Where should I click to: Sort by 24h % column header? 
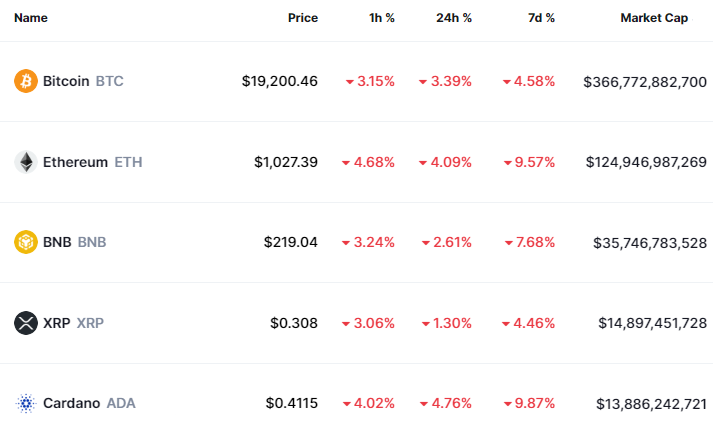point(453,18)
